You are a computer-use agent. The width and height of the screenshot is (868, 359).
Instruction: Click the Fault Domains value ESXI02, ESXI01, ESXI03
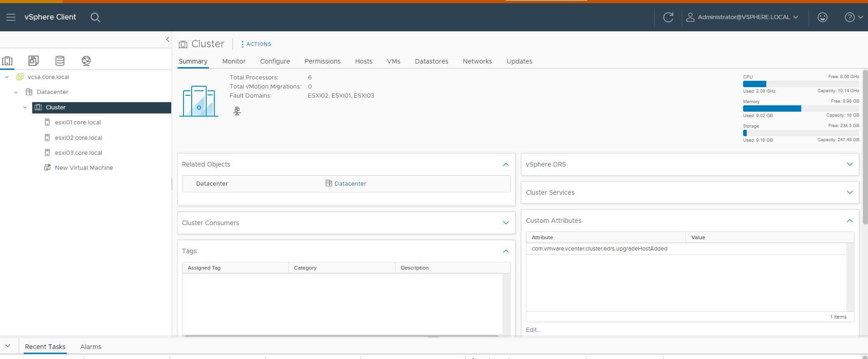[x=341, y=96]
